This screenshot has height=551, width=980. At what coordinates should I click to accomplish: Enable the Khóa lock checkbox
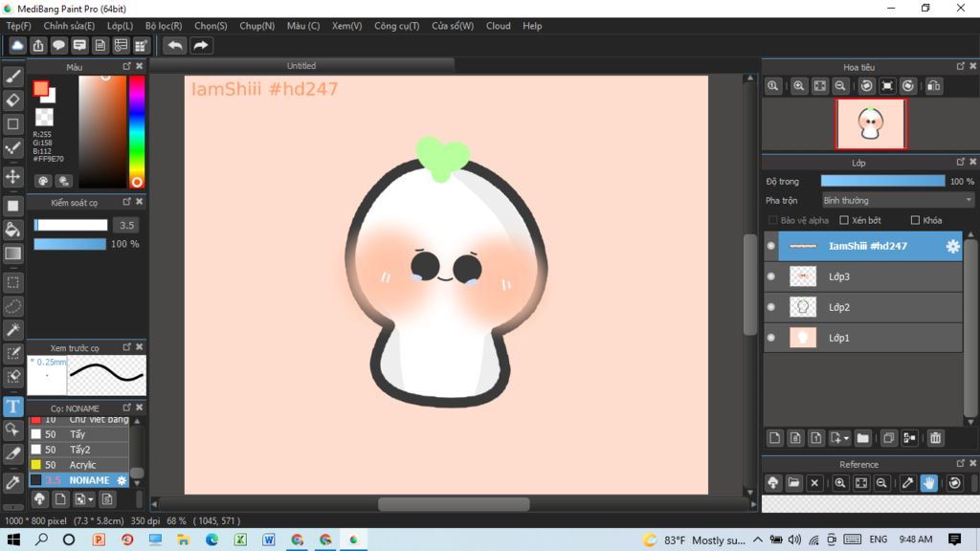(915, 220)
